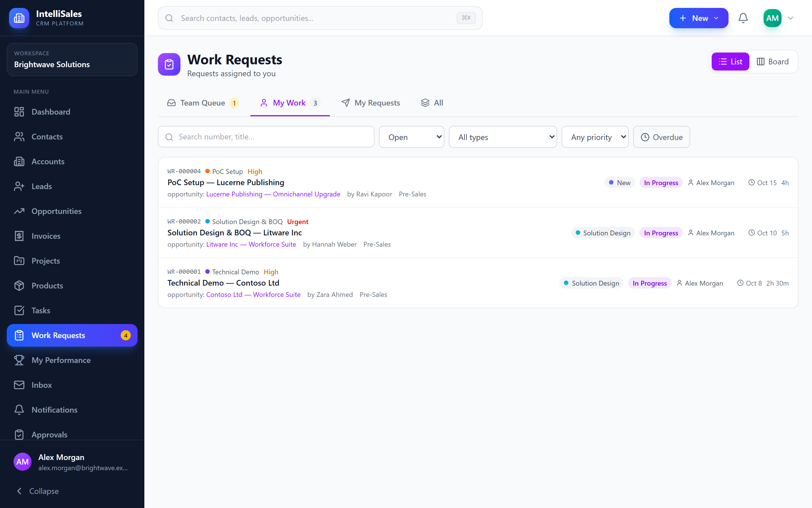Open My Performance via its trophy icon
The width and height of the screenshot is (812, 508).
(19, 360)
